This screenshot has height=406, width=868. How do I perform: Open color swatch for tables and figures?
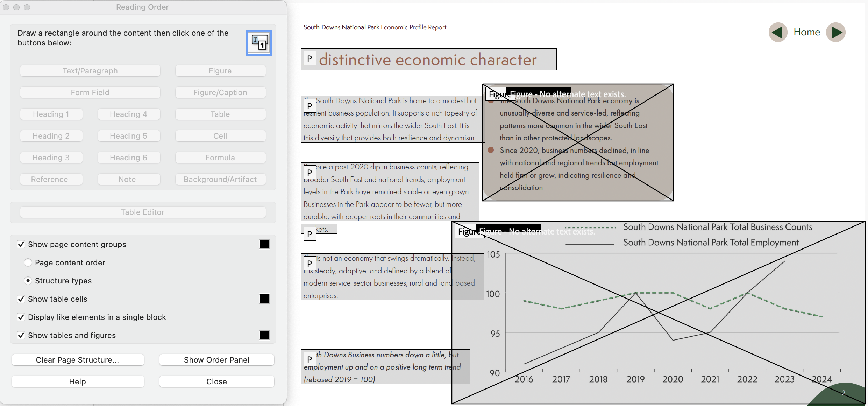tap(264, 335)
